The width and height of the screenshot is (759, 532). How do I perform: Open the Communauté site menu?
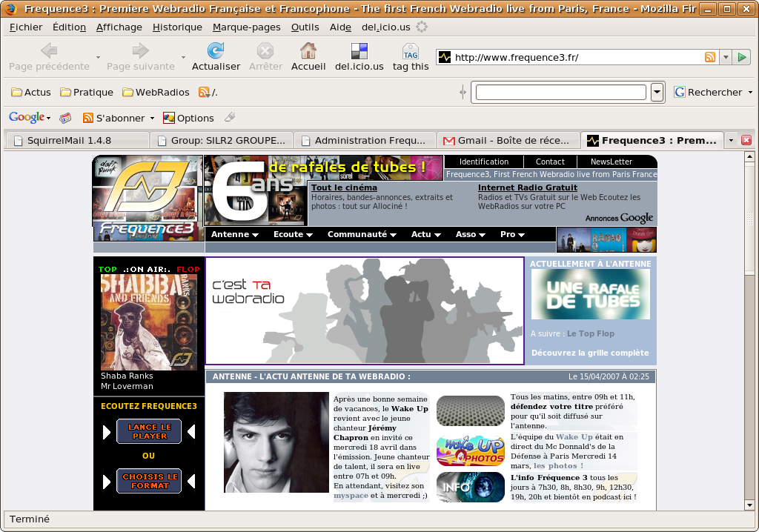pos(361,234)
